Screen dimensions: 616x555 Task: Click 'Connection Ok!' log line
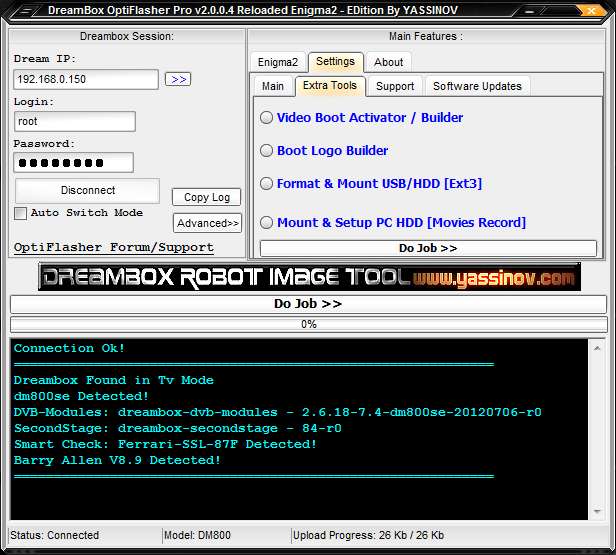[x=69, y=348]
